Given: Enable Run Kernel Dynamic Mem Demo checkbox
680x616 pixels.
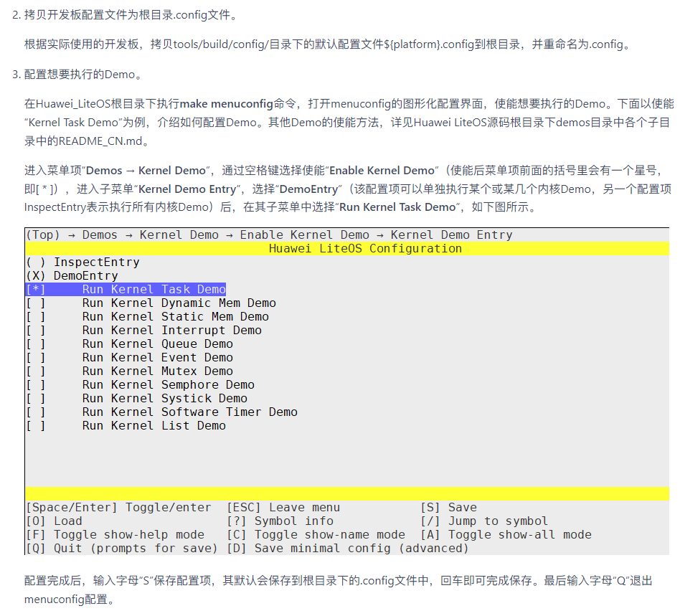Looking at the screenshot, I should click(36, 303).
